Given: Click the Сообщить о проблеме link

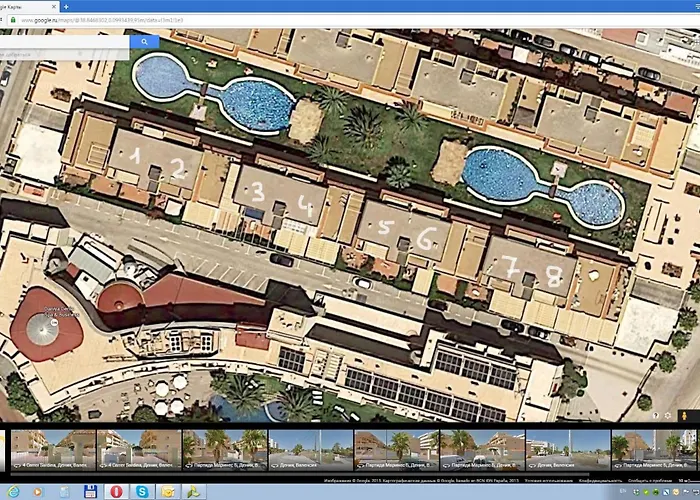Looking at the screenshot, I should coord(650,481).
